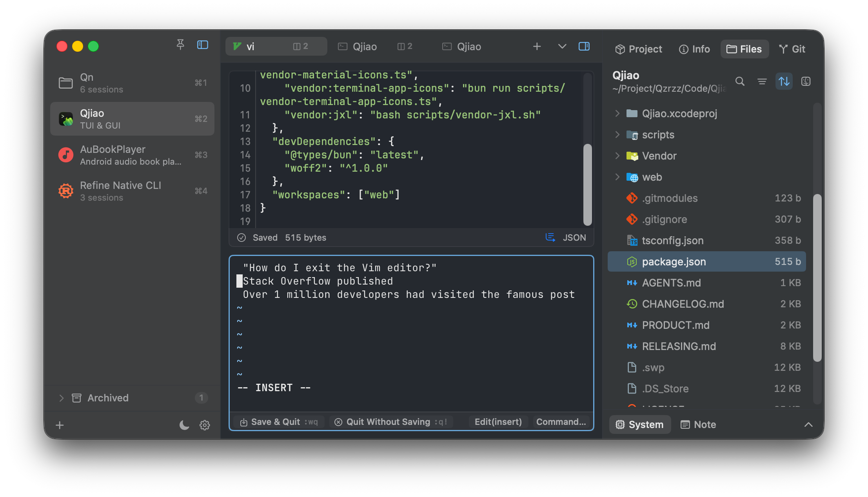Image resolution: width=868 pixels, height=497 pixels.
Task: Switch to the System tab at bottom
Action: tap(640, 424)
